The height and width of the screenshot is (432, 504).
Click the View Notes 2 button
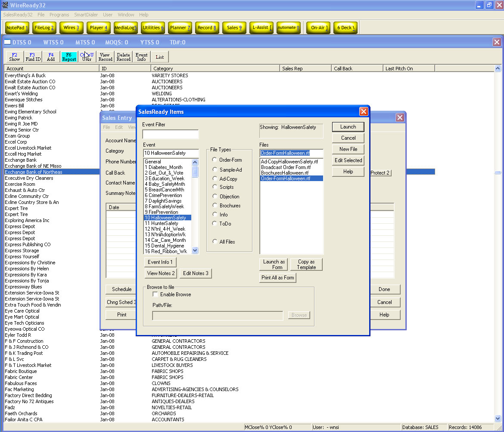pos(161,273)
